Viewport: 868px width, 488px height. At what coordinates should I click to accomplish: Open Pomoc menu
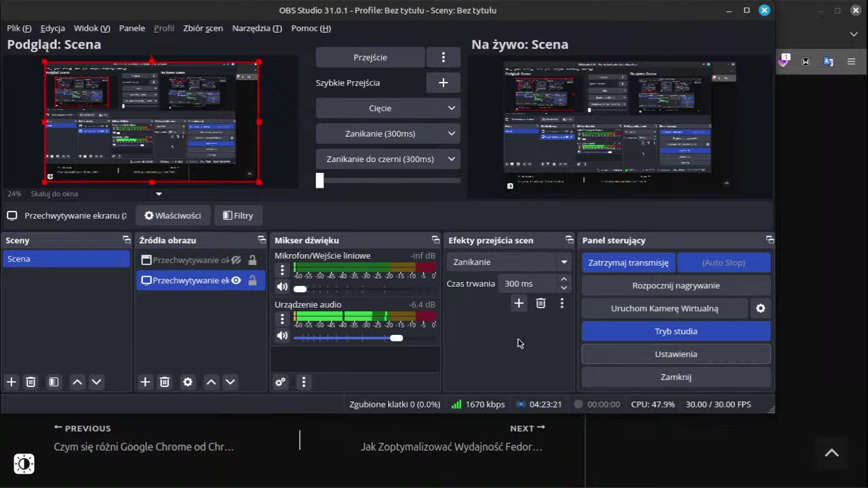pyautogui.click(x=311, y=28)
